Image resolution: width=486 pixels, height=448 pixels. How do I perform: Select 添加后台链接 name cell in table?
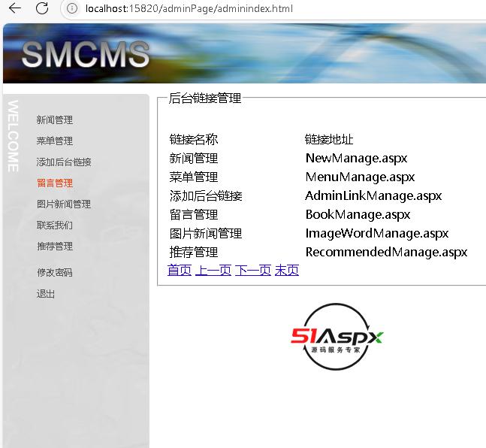tap(206, 196)
